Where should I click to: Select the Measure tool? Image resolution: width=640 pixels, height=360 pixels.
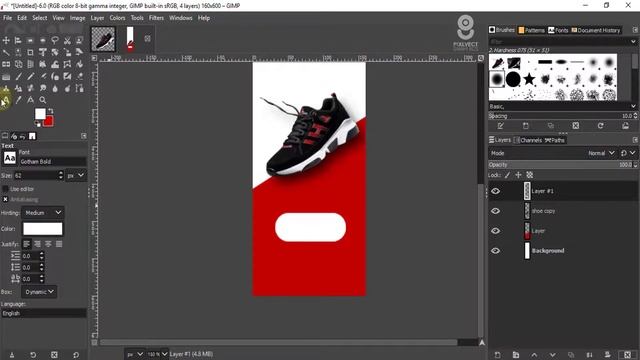pyautogui.click(x=30, y=100)
